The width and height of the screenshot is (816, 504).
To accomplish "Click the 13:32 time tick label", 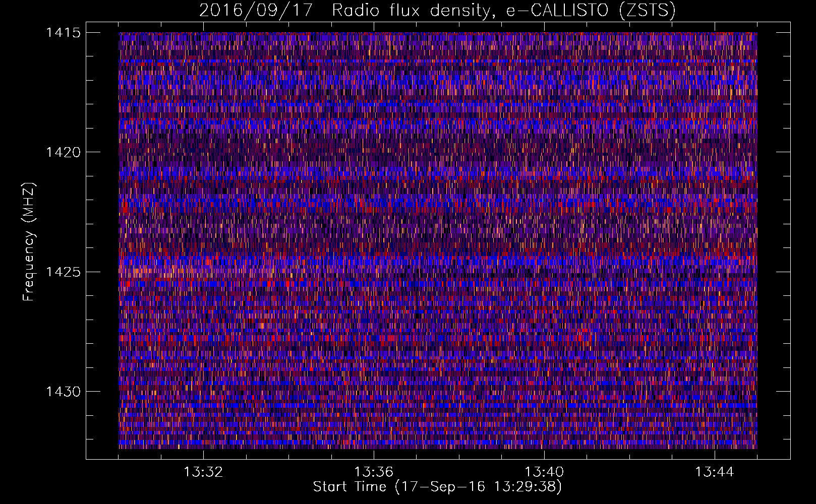I will pos(203,472).
